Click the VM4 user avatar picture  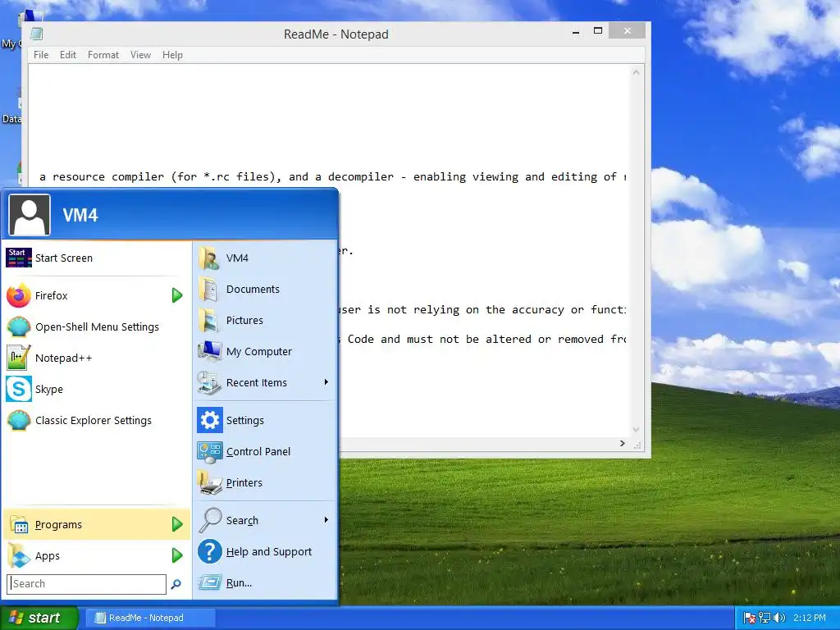30,215
